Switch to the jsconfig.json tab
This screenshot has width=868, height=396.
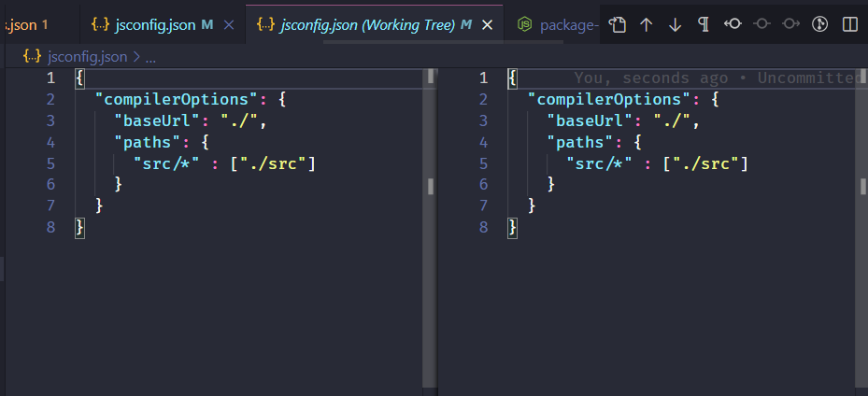click(x=163, y=25)
